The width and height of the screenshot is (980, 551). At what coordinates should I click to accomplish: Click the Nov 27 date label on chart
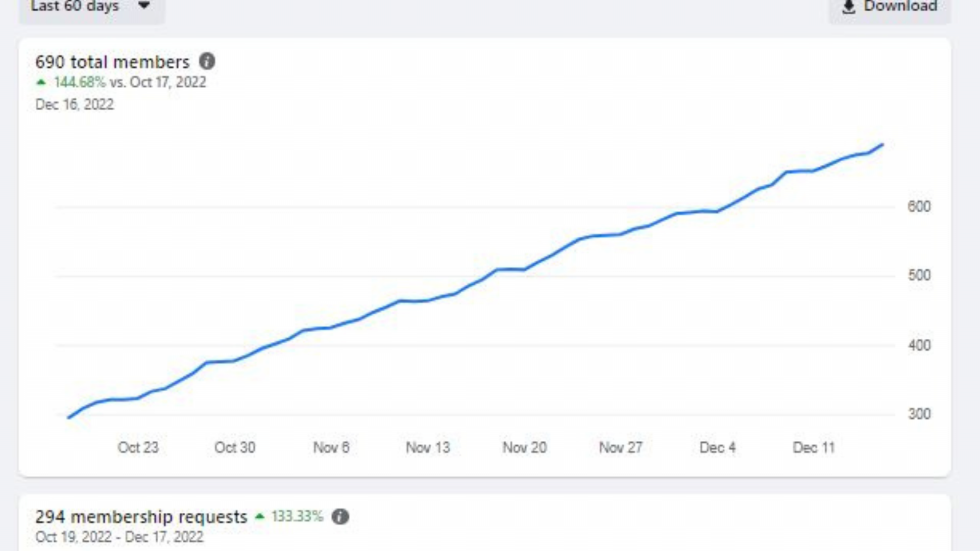(621, 447)
